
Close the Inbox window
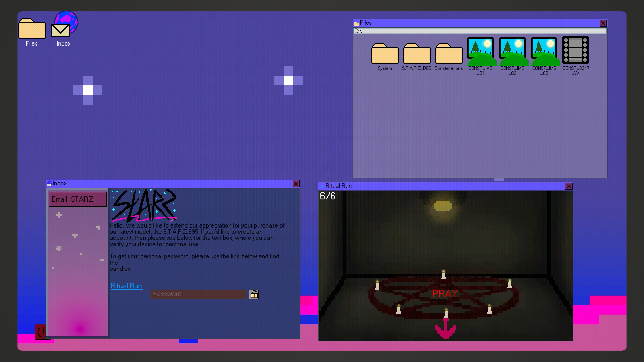pyautogui.click(x=296, y=184)
